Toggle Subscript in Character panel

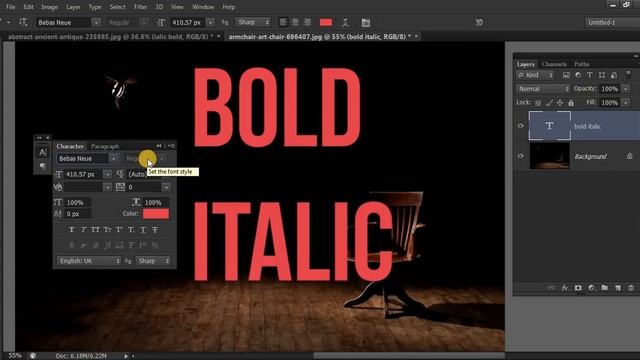click(131, 230)
